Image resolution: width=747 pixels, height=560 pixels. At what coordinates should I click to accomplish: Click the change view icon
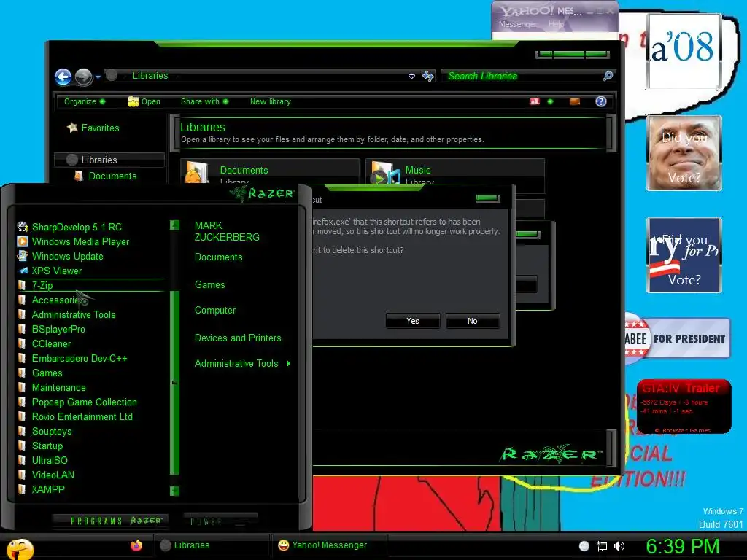tap(535, 101)
